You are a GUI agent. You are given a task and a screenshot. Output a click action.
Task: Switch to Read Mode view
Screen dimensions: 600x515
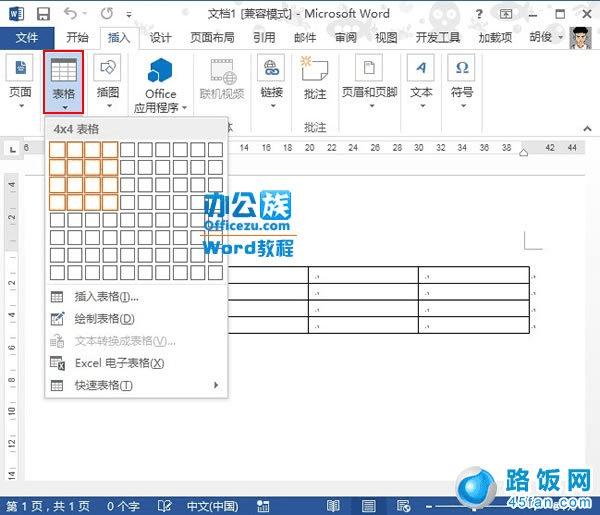pos(333,506)
